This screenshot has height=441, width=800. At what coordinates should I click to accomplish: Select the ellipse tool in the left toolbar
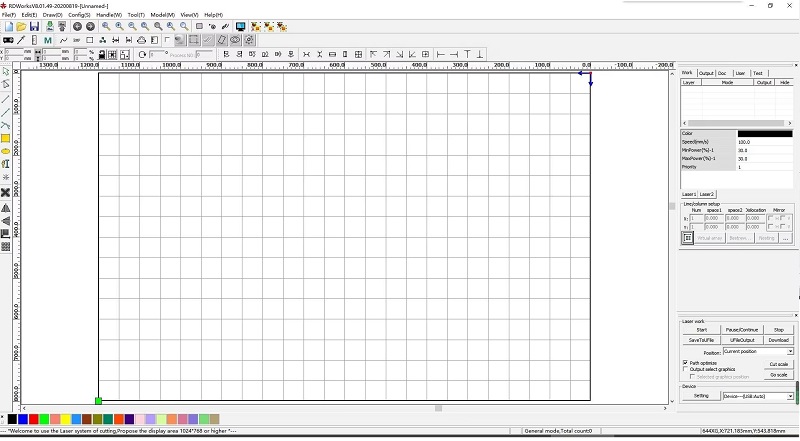6,151
